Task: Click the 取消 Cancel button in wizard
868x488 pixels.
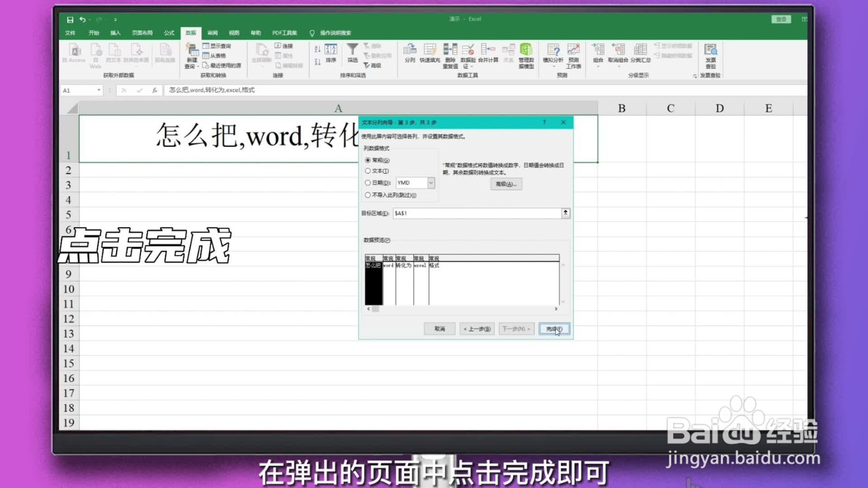Action: click(x=439, y=329)
